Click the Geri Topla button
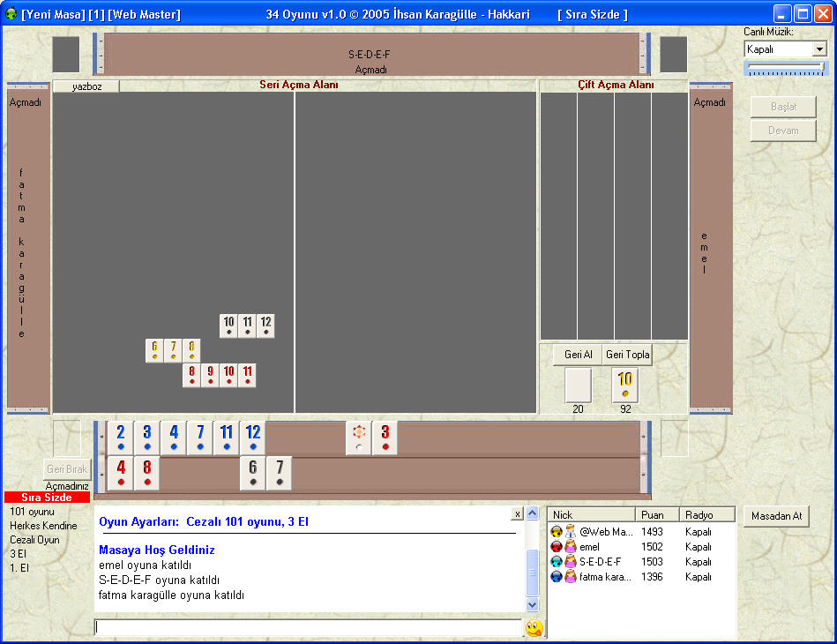The image size is (837, 644). coord(626,354)
